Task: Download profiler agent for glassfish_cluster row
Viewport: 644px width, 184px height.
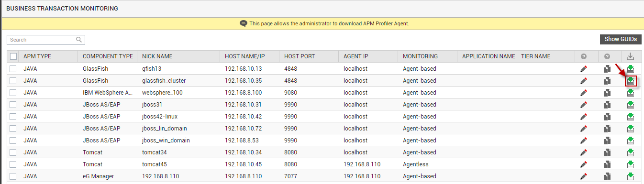Action: tap(631, 81)
